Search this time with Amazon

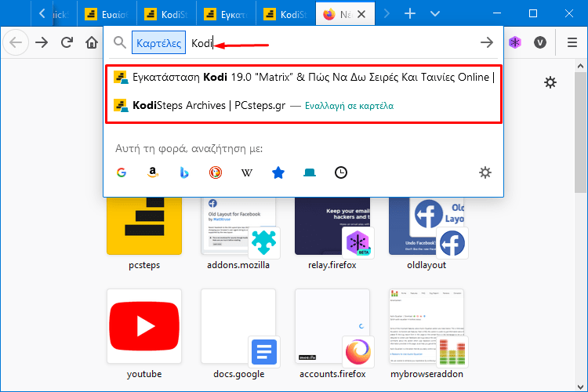pos(152,172)
